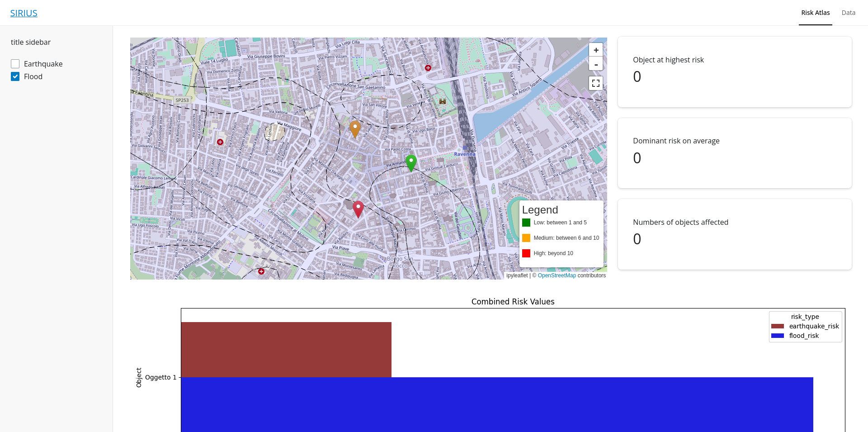Open the OpenStreetMap attribution link

(x=557, y=275)
